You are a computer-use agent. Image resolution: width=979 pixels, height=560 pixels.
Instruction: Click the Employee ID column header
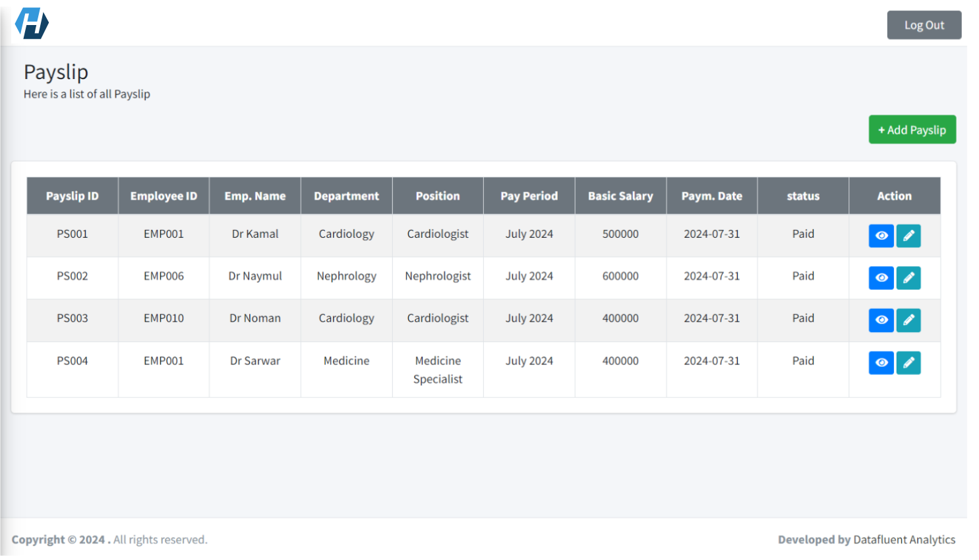click(163, 196)
